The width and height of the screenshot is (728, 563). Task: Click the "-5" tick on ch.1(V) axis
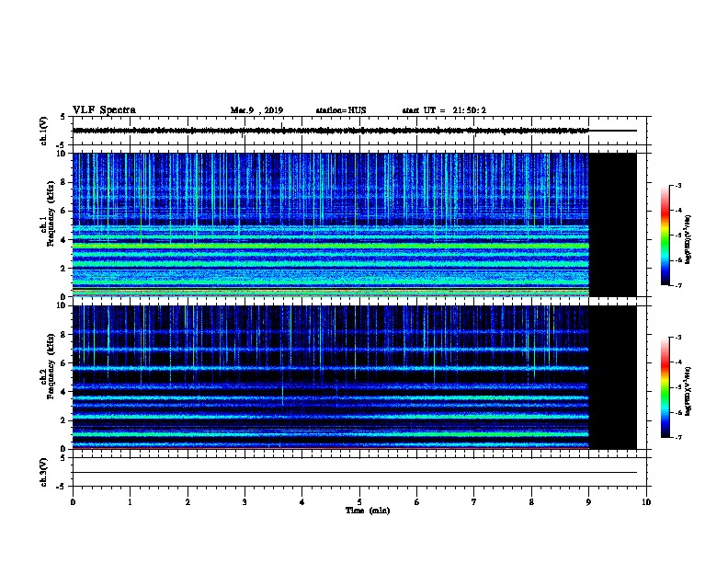[62, 145]
